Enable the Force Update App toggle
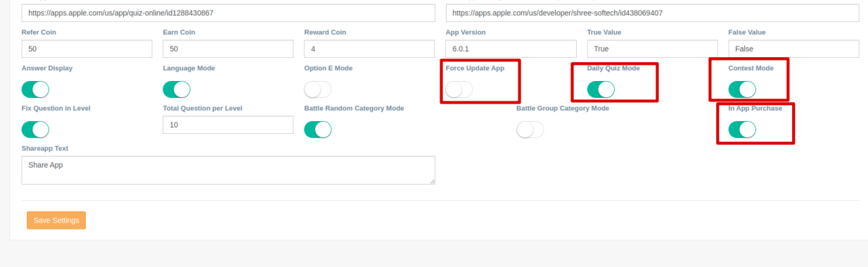 click(459, 89)
